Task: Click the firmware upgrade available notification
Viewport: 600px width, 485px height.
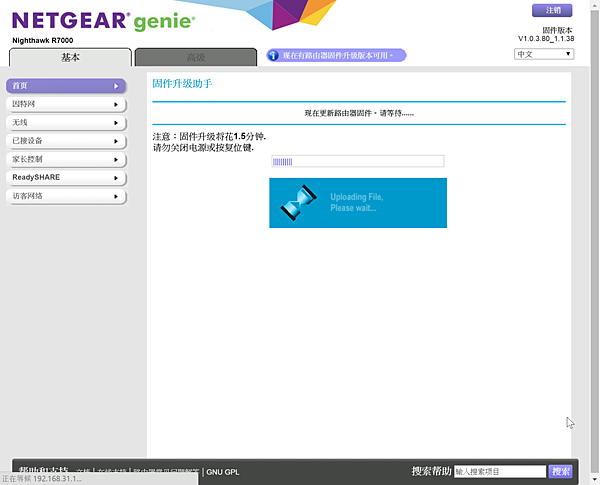Action: tap(336, 56)
